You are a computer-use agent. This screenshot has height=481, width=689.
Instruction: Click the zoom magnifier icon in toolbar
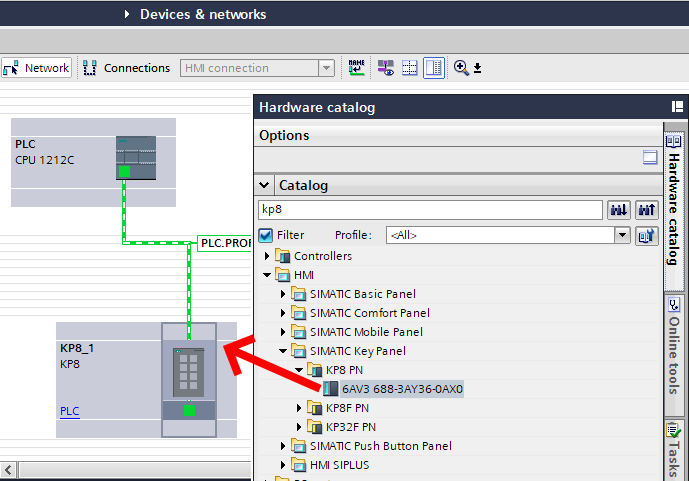point(461,68)
